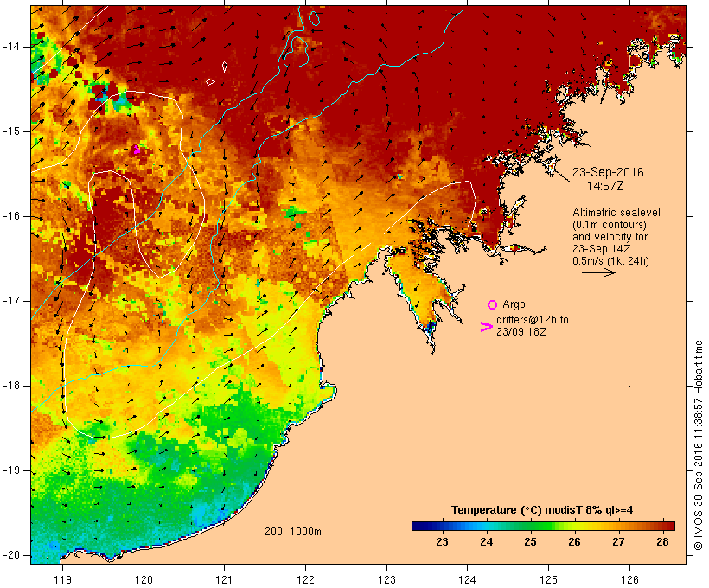Click the -14 latitude axis label
Viewport: 709px width, 588px height.
click(x=11, y=47)
